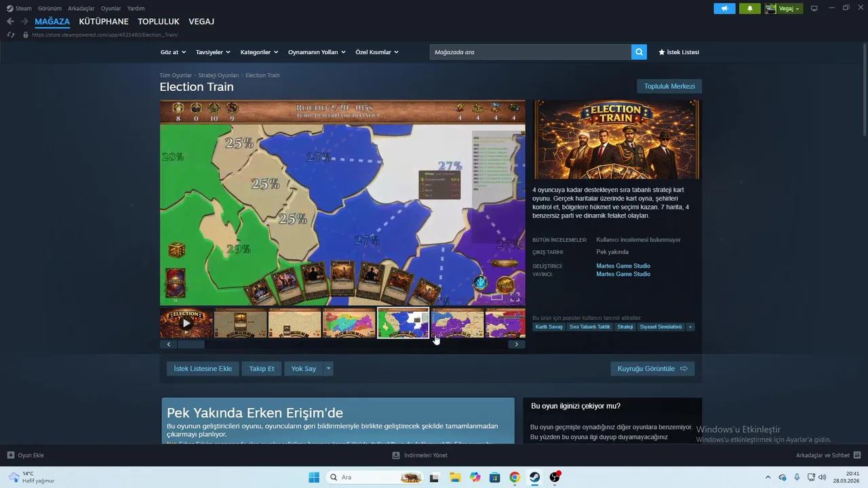Screen dimensions: 868x488
Task: Click the İstek Listesine Ekle button
Action: click(203, 369)
